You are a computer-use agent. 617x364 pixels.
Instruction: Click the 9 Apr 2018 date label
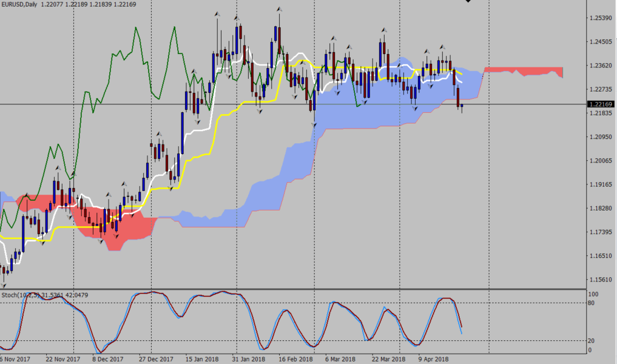(433, 359)
